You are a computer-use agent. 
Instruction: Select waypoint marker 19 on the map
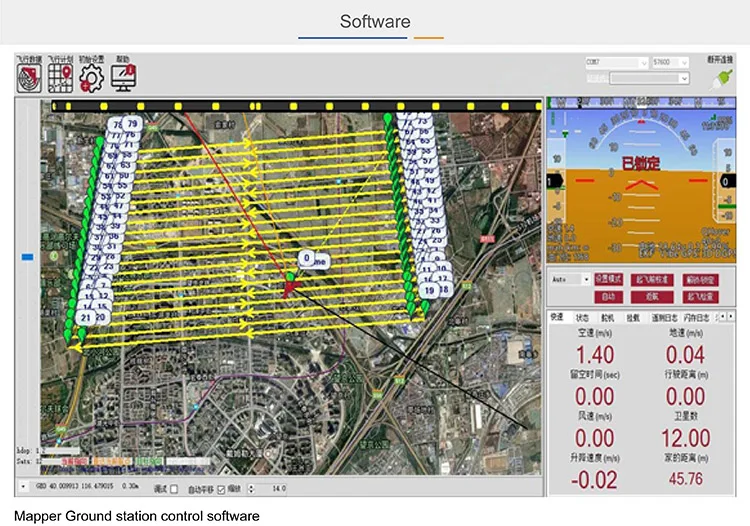click(429, 290)
